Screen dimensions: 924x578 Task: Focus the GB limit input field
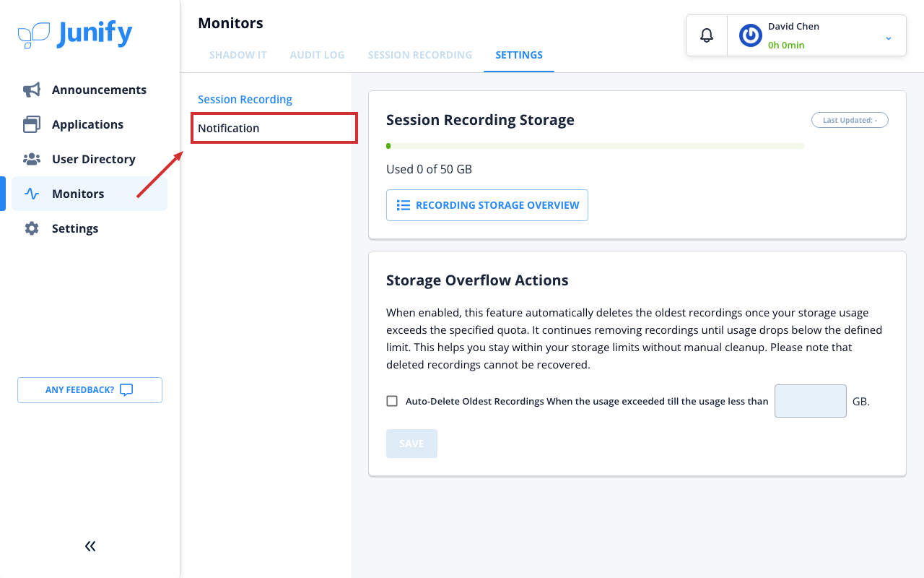point(811,401)
